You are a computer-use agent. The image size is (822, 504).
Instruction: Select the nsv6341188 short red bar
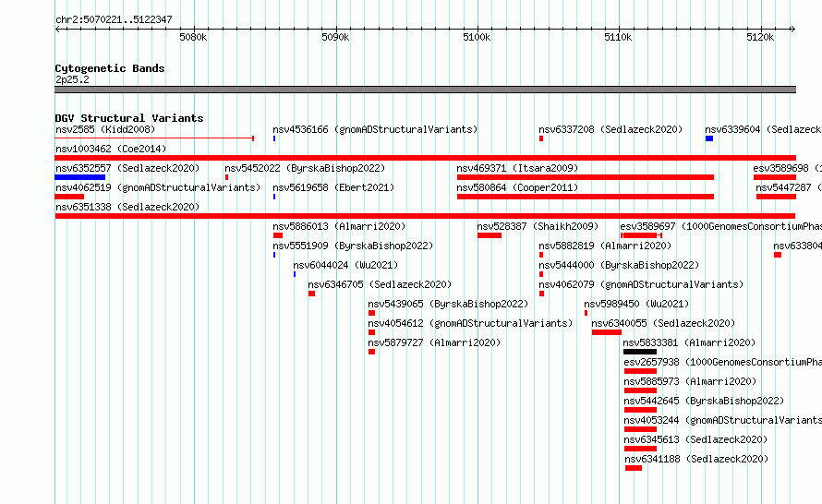(634, 468)
